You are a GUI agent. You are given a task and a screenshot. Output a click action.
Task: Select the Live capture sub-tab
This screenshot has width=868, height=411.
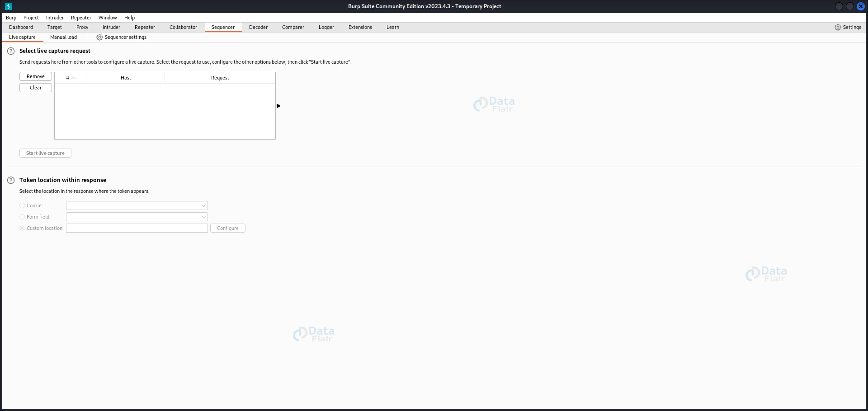pos(22,37)
